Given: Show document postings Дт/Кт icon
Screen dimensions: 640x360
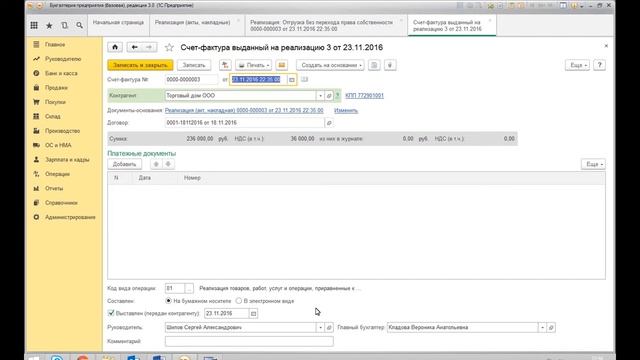Looking at the screenshot, I should pyautogui.click(x=225, y=65).
